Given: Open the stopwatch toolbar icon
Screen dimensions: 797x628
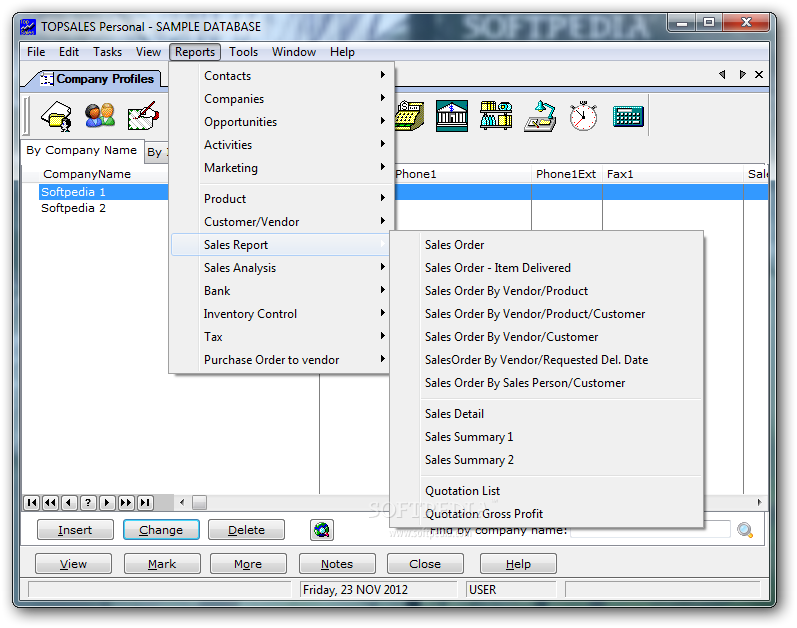Looking at the screenshot, I should pos(583,116).
